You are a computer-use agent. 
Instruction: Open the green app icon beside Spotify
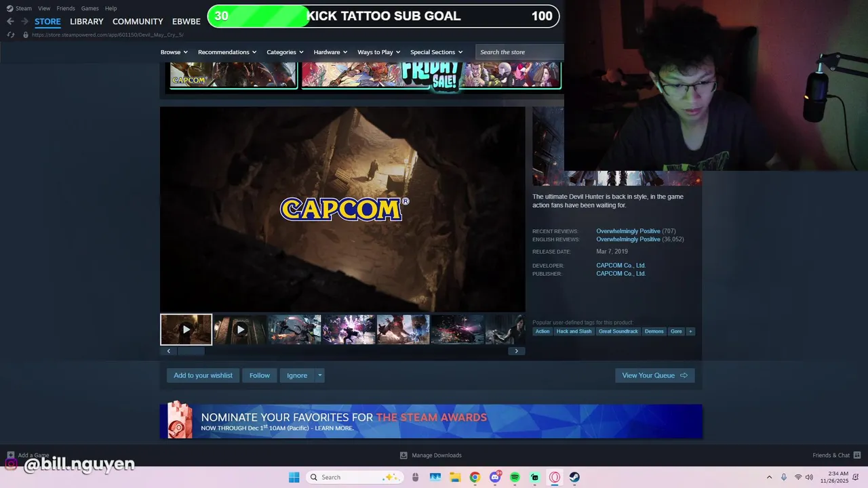click(535, 477)
